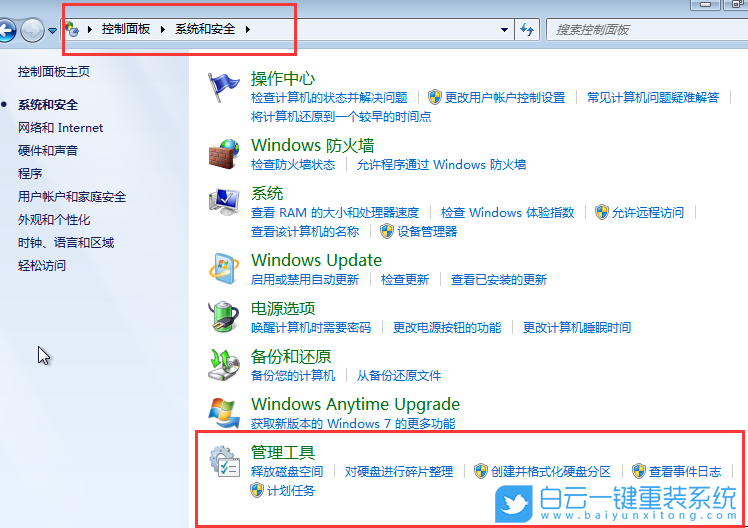Select 硬件和声音 in the left sidebar
Image resolution: width=748 pixels, height=528 pixels.
(48, 151)
